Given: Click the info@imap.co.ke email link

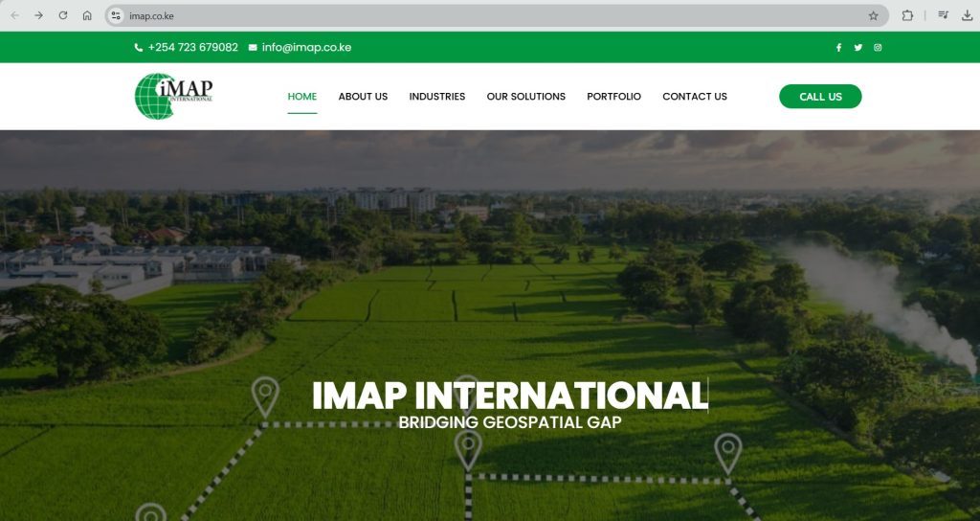Looking at the screenshot, I should coord(306,48).
